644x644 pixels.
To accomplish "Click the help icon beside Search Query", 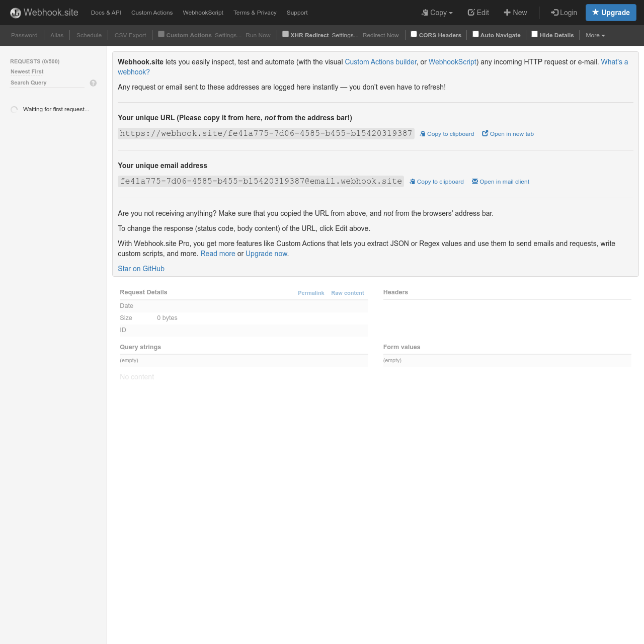I will tap(93, 83).
